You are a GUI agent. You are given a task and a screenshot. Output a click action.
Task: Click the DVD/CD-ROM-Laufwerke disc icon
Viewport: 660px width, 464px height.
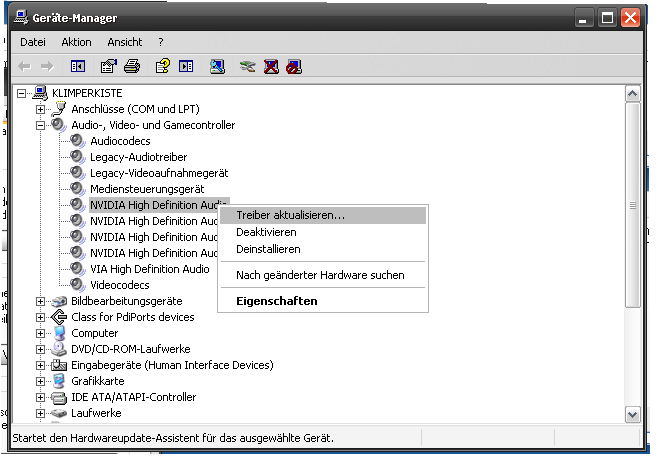tap(59, 349)
